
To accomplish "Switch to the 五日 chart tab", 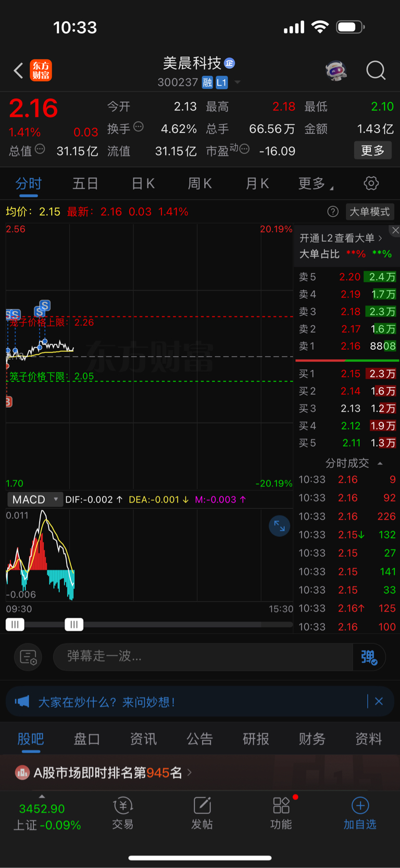I will coord(85,184).
